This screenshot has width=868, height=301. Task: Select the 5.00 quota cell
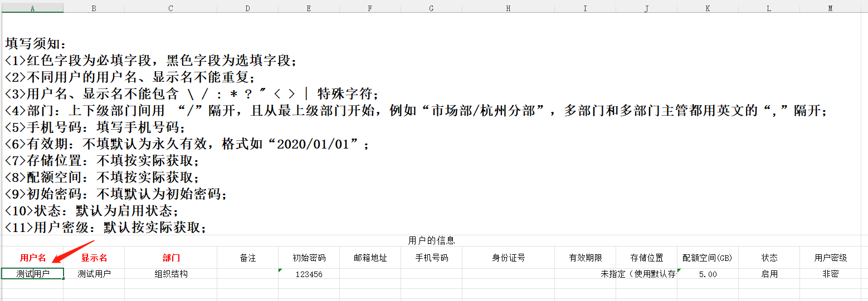pos(708,274)
